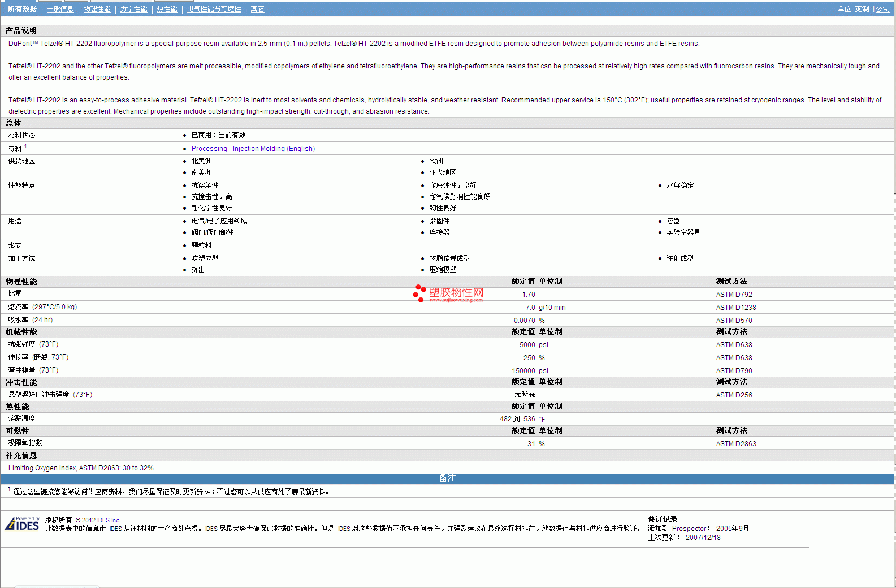Open Processing - Injection Molding link
This screenshot has width=896, height=588.
pyautogui.click(x=253, y=149)
